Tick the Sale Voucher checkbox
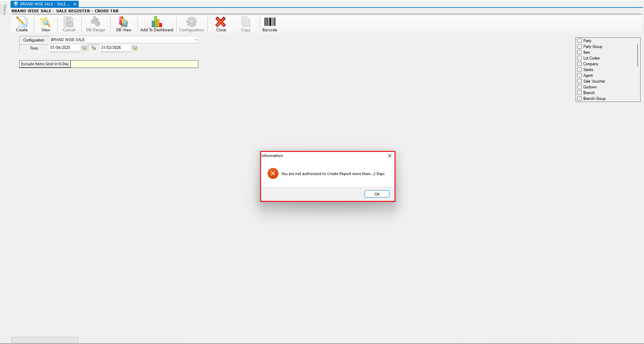Viewport: 644px width, 344px height. 579,81
